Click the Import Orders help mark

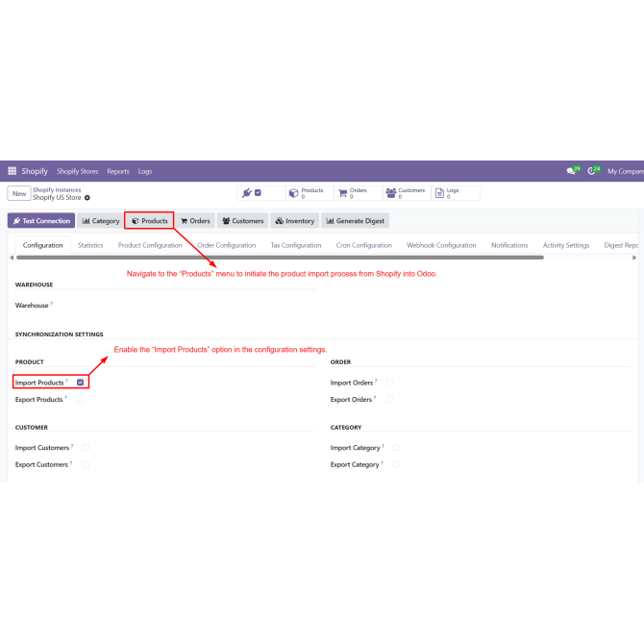[x=376, y=381]
